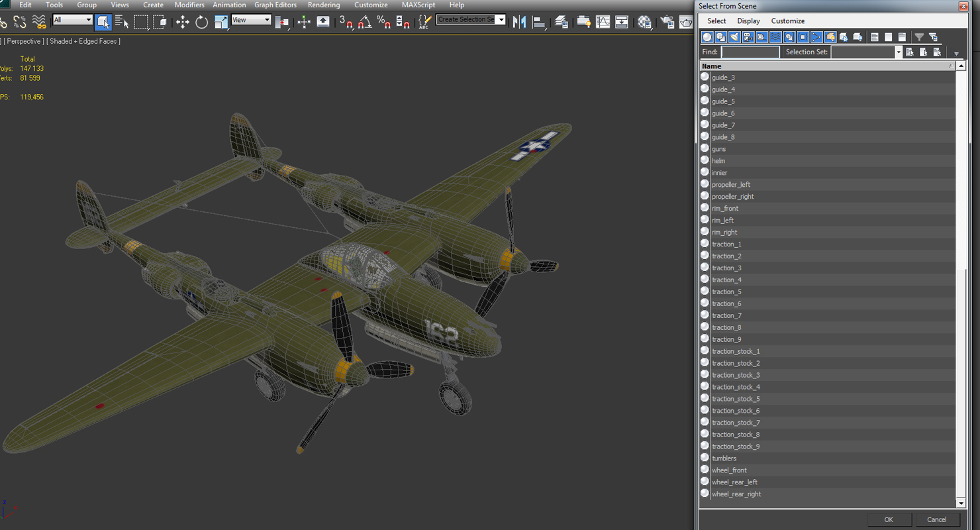
Task: Toggle Window/Crossing selection mode
Action: click(160, 22)
